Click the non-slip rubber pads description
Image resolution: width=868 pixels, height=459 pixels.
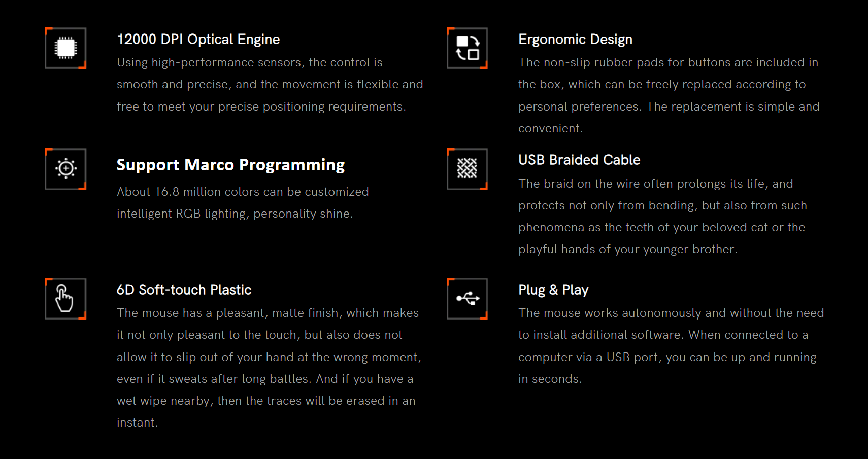click(669, 95)
